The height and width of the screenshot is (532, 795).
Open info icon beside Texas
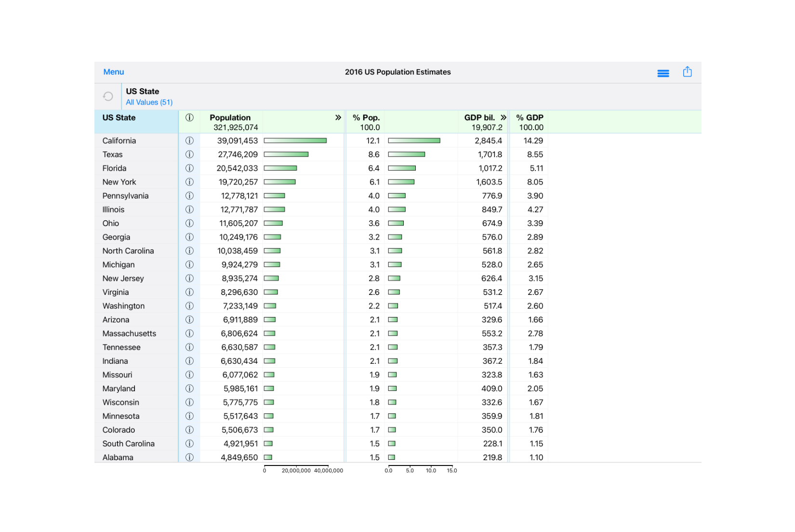click(189, 154)
